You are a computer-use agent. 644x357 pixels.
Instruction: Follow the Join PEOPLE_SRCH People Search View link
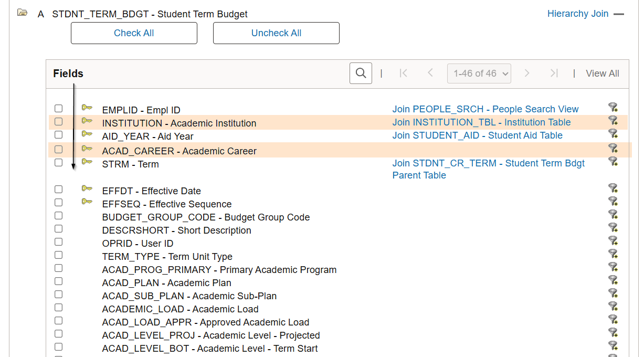point(485,109)
